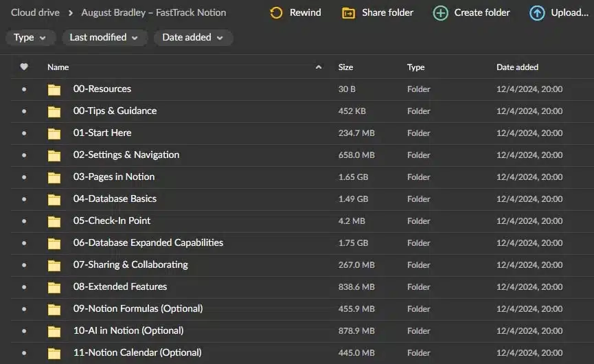This screenshot has width=594, height=364.
Task: Click folder icon of 08-Extended Features
Action: click(x=54, y=287)
